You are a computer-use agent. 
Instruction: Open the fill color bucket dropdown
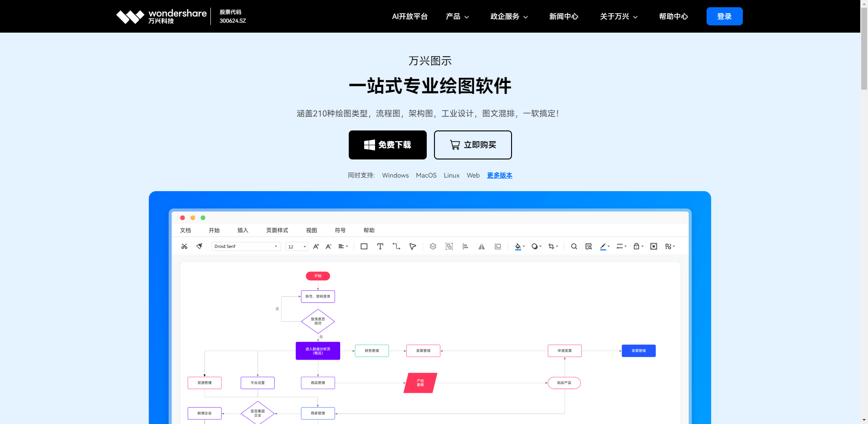click(520, 246)
